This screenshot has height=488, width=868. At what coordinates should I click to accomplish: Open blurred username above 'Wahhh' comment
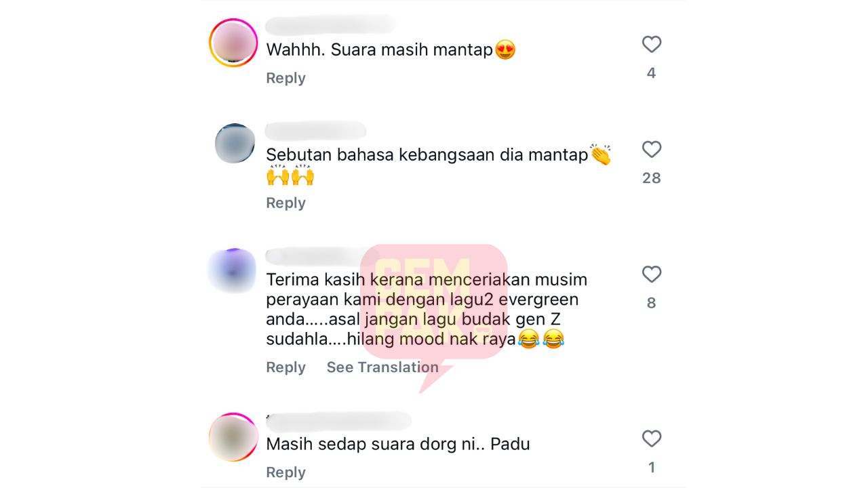coord(330,26)
